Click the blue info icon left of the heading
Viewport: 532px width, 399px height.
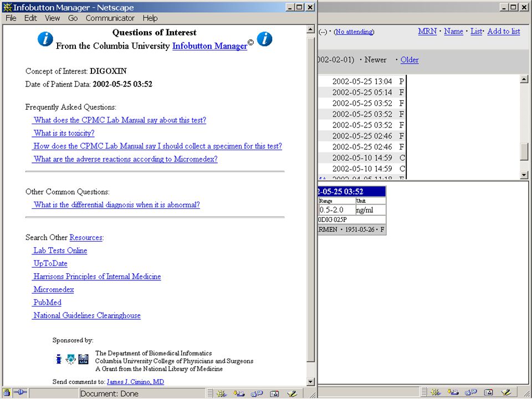pos(45,39)
